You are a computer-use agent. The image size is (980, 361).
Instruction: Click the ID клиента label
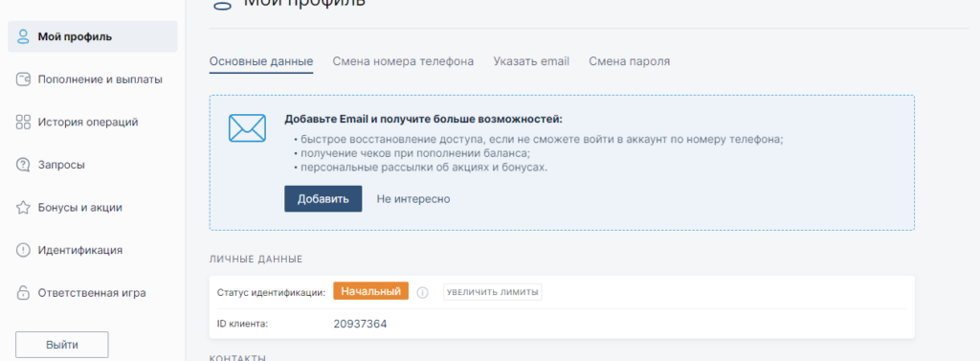click(242, 324)
